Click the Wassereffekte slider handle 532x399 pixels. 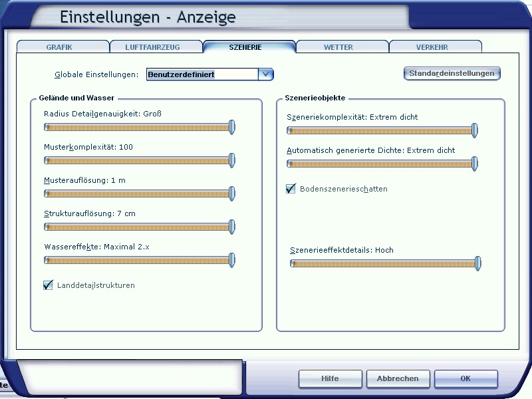pos(231,260)
